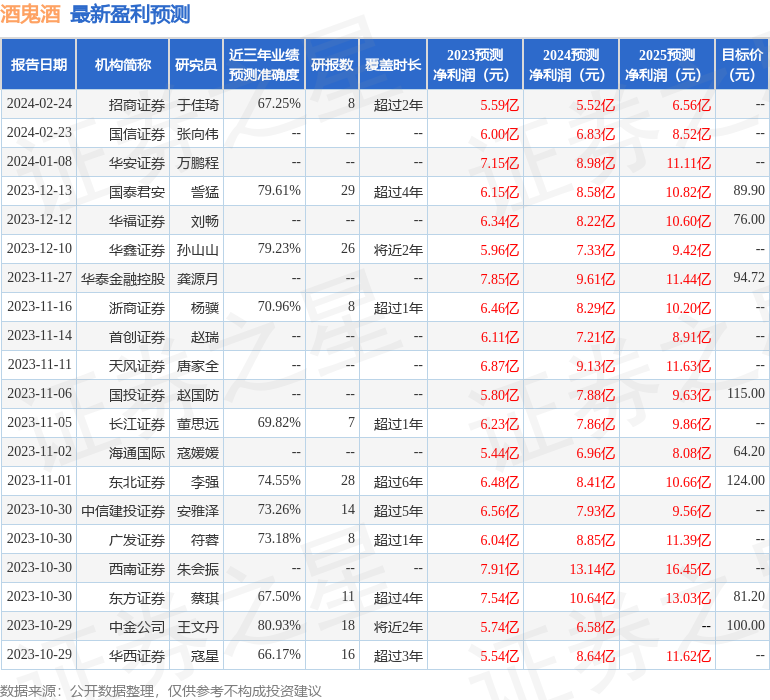Select the date cell 2024-02-23
Image resolution: width=770 pixels, height=700 pixels.
(x=39, y=133)
